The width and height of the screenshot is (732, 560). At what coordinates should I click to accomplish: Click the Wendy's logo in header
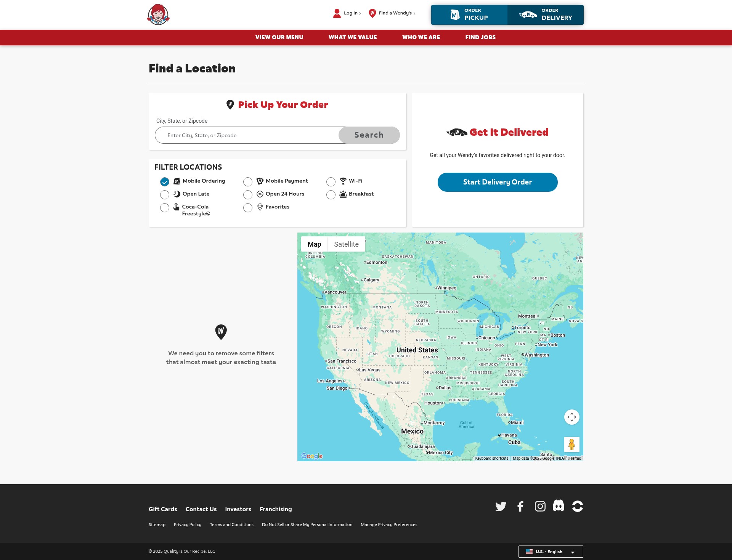pyautogui.click(x=158, y=14)
